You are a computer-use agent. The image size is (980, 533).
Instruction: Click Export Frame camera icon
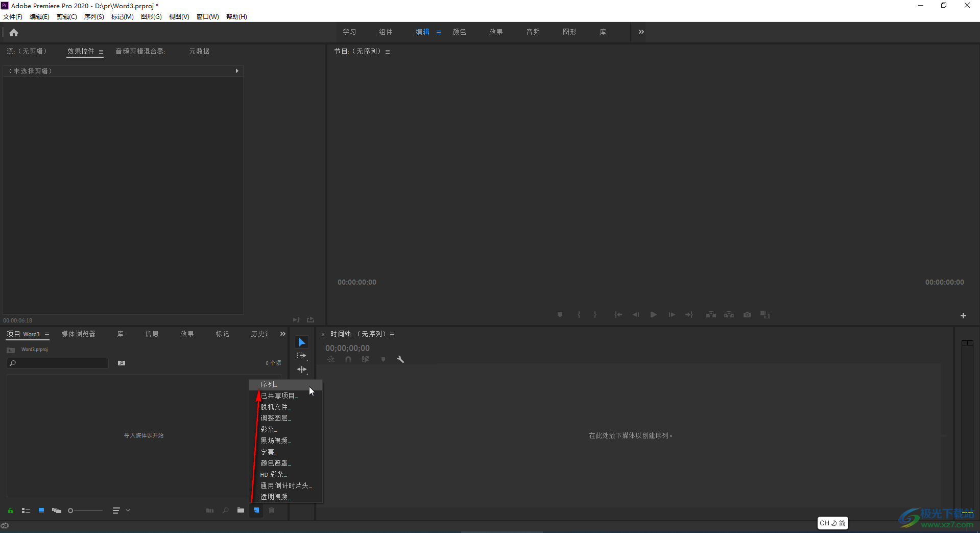[747, 315]
